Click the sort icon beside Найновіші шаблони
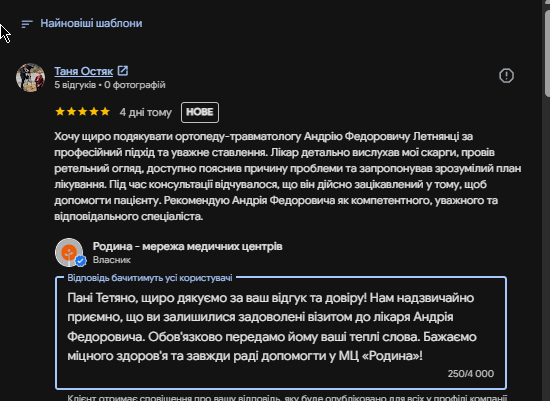 coord(27,24)
